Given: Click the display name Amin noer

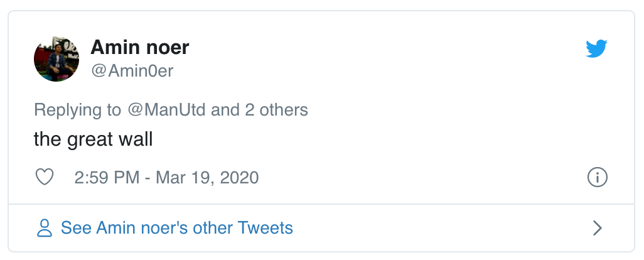Looking at the screenshot, I should pyautogui.click(x=140, y=47).
